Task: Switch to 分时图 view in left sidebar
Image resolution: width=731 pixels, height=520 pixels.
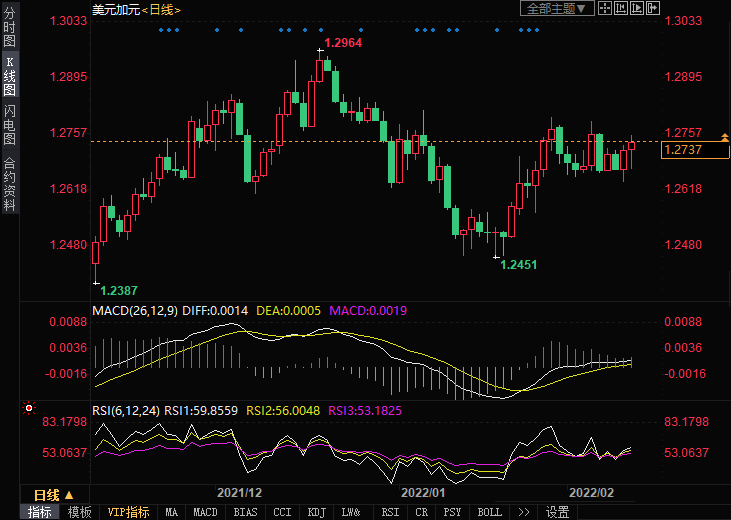Action: click(x=9, y=29)
